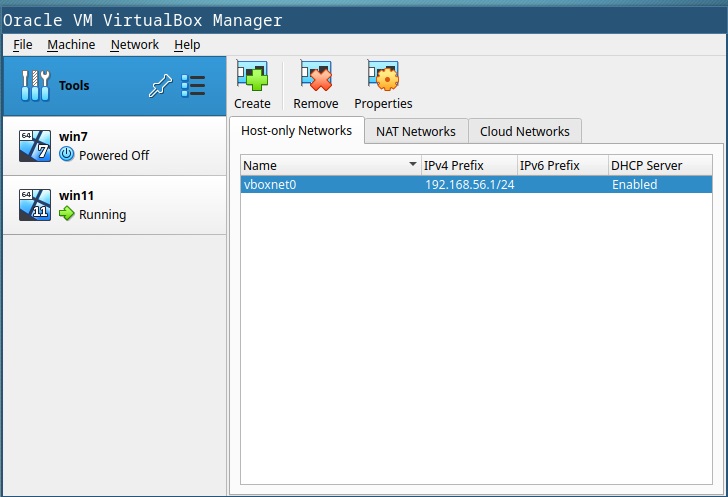Open the File menu
728x497 pixels.
point(22,45)
